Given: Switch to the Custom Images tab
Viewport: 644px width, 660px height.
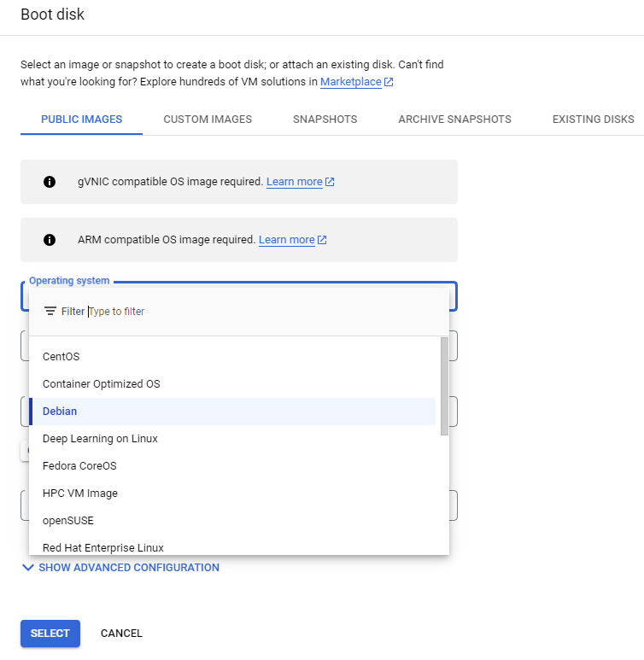Looking at the screenshot, I should [208, 120].
